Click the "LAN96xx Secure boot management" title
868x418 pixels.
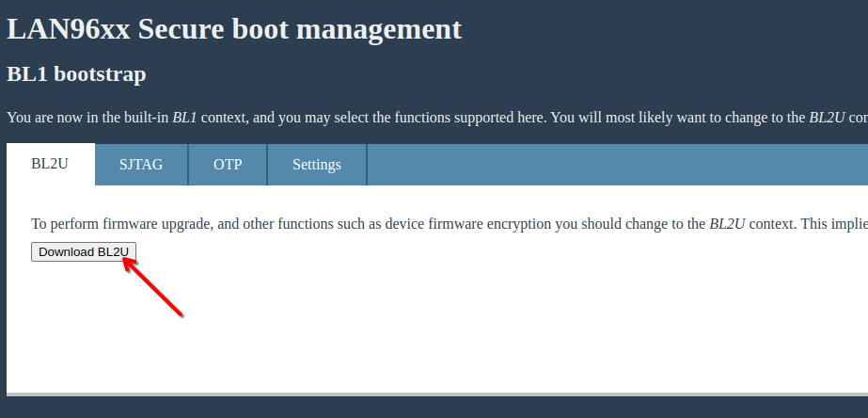(234, 29)
